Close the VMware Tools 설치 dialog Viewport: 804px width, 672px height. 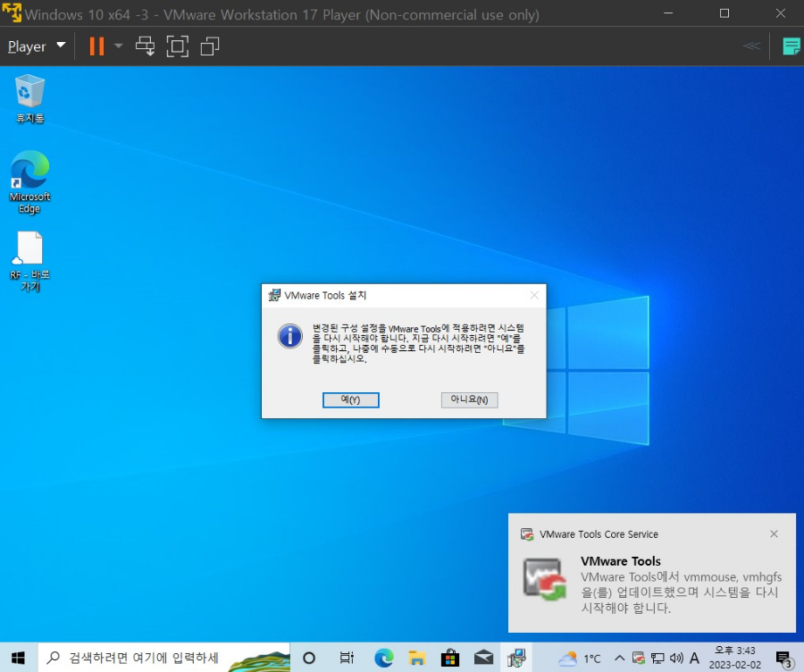point(534,295)
